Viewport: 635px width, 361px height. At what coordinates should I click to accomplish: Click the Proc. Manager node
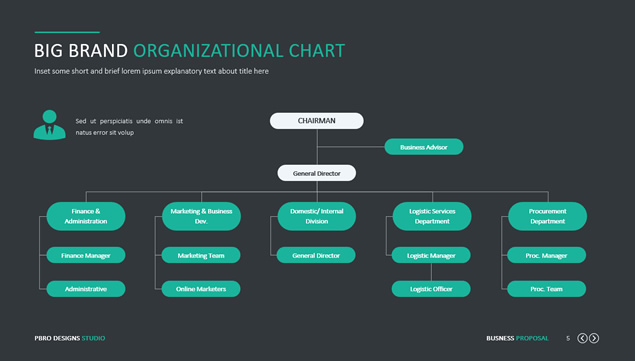point(546,255)
